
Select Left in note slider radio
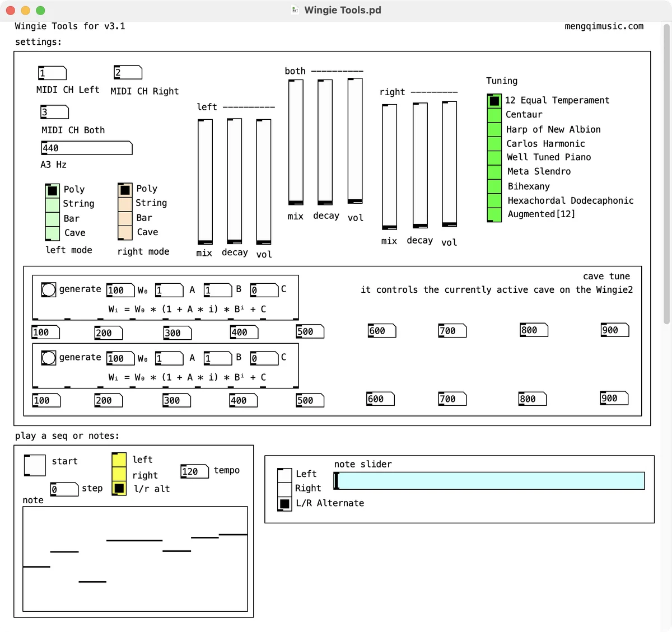pyautogui.click(x=284, y=475)
